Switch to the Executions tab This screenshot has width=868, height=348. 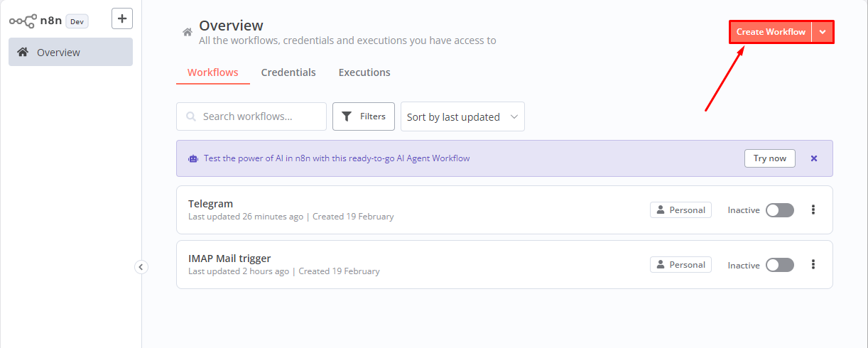[364, 72]
